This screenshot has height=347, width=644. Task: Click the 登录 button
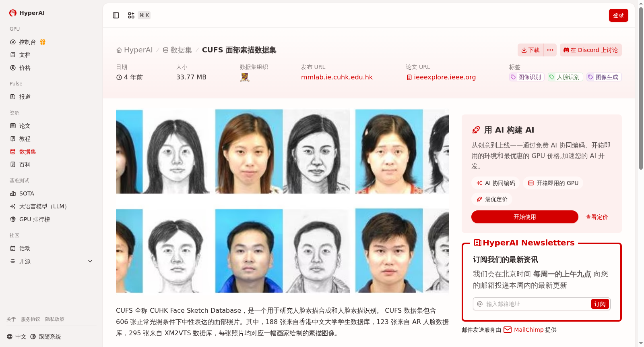coord(618,15)
